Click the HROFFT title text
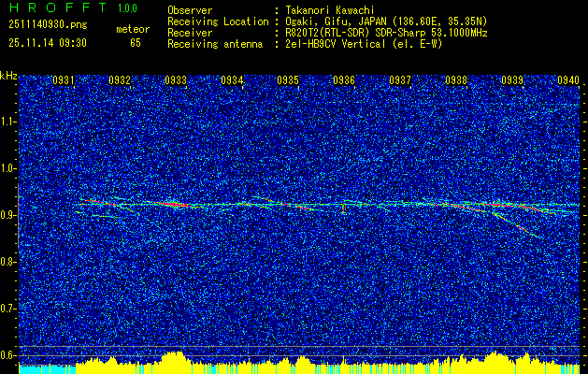The height and width of the screenshot is (374, 588). tap(58, 7)
